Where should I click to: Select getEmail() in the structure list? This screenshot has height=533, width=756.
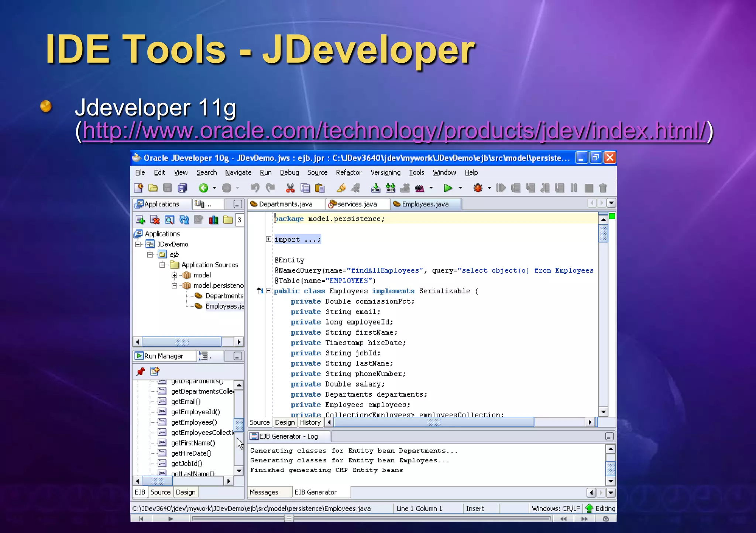coord(186,402)
